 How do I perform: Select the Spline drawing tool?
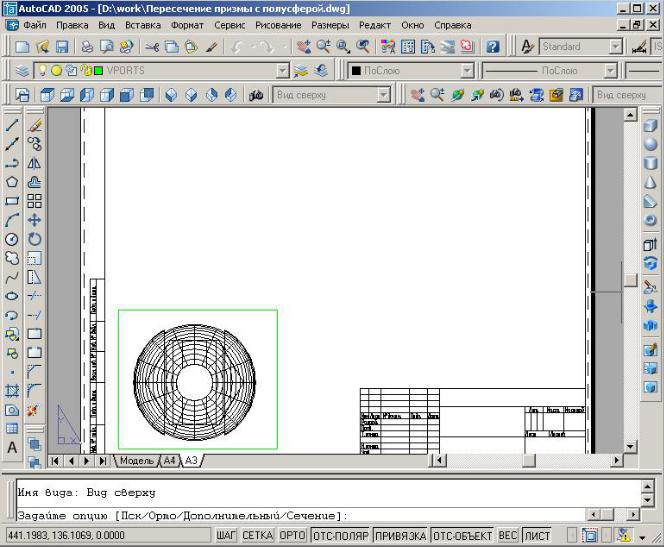12,278
